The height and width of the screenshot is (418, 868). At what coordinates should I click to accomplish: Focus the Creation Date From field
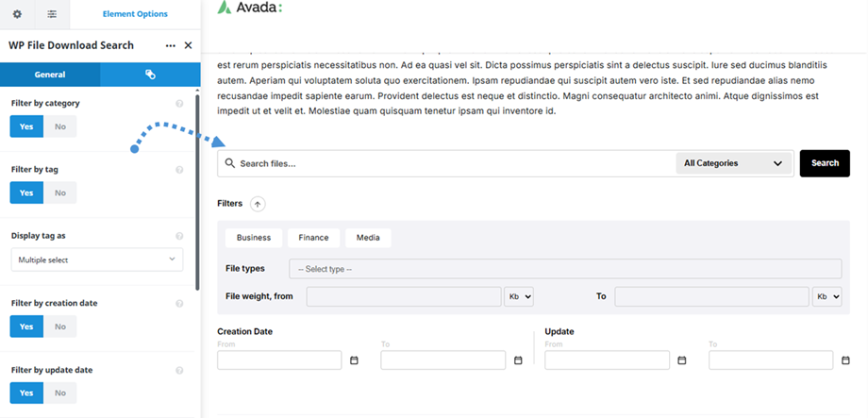pos(279,359)
